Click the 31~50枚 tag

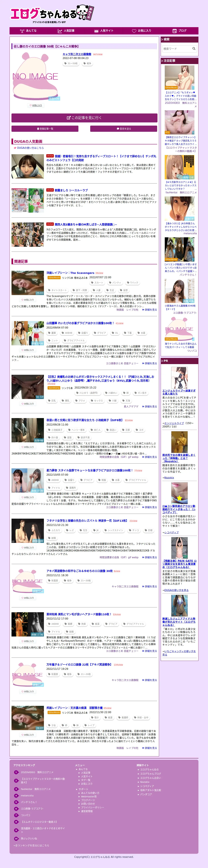coord(71,63)
